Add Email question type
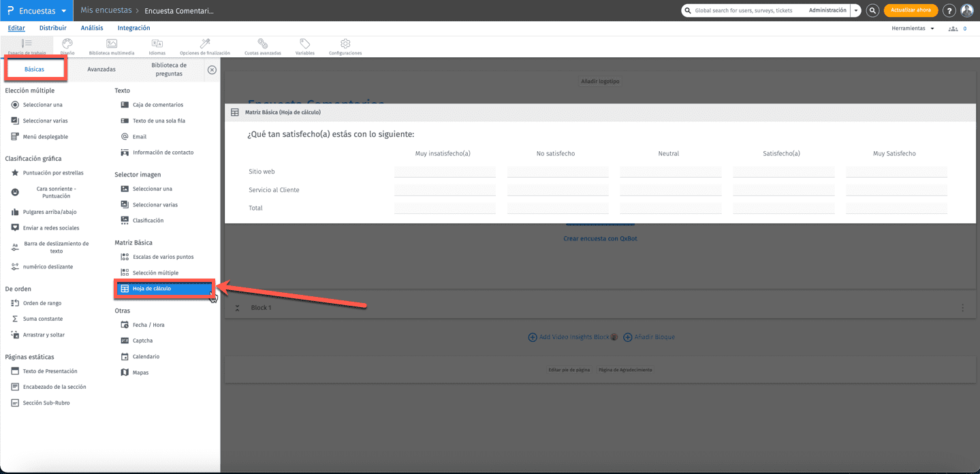The height and width of the screenshot is (474, 980). [x=133, y=137]
